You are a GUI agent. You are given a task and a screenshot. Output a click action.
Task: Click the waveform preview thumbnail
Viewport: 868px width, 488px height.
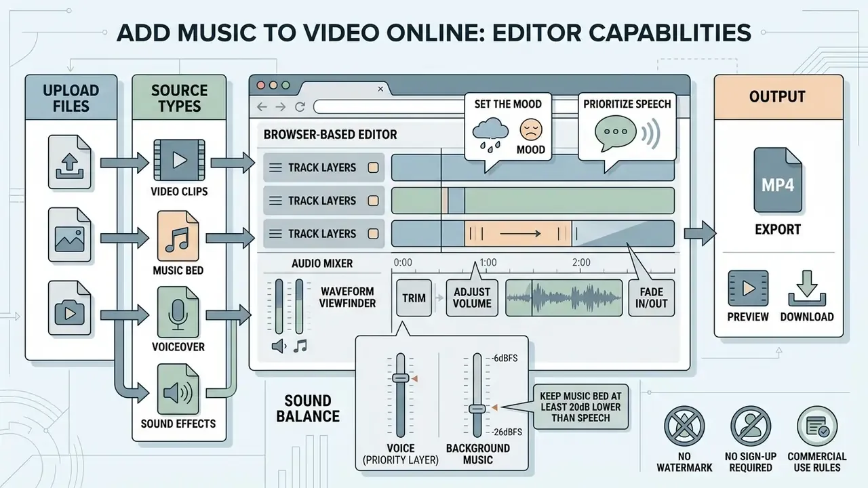coord(564,298)
